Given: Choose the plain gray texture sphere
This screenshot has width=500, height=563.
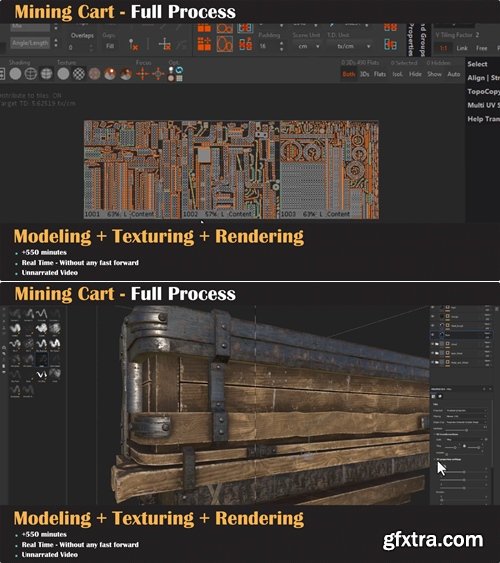Looking at the screenshot, I should pos(63,74).
